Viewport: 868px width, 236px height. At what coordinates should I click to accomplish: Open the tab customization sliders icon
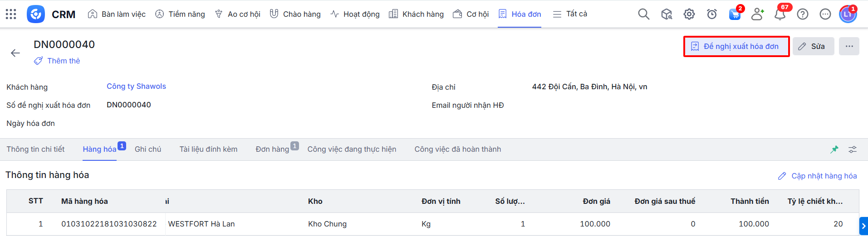point(853,149)
